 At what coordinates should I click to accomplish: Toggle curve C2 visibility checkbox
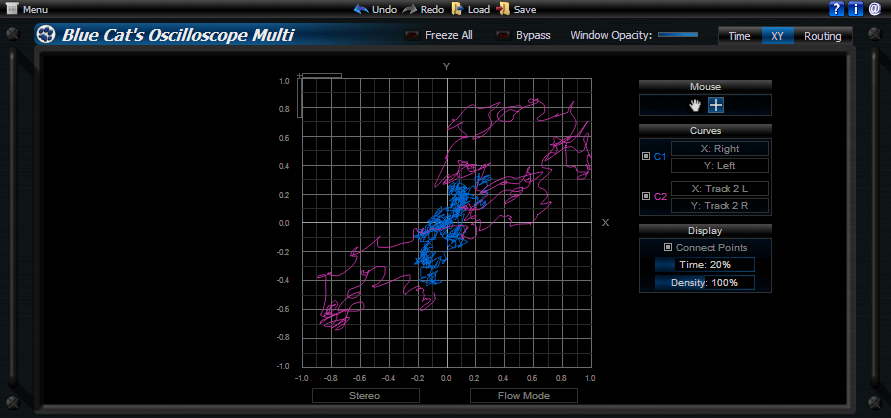(646, 196)
